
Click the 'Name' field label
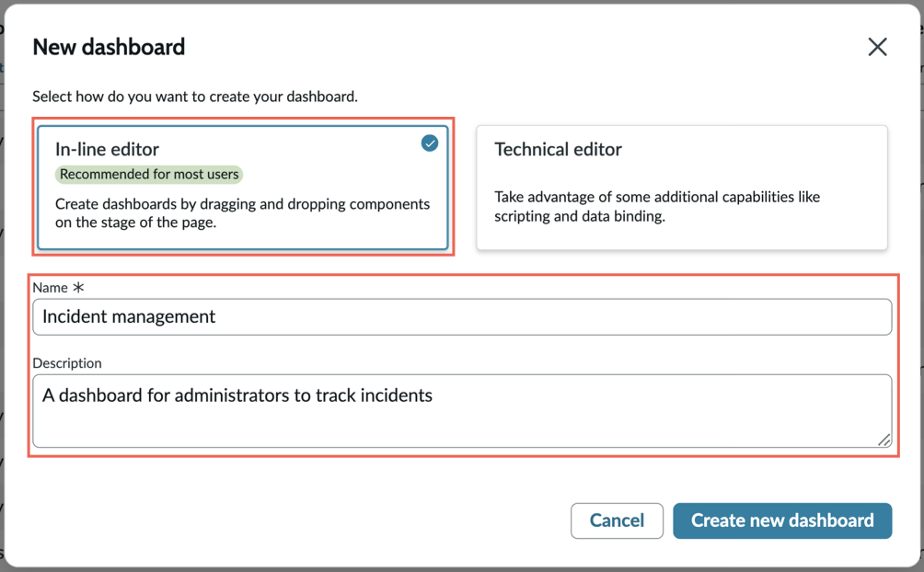pyautogui.click(x=50, y=288)
